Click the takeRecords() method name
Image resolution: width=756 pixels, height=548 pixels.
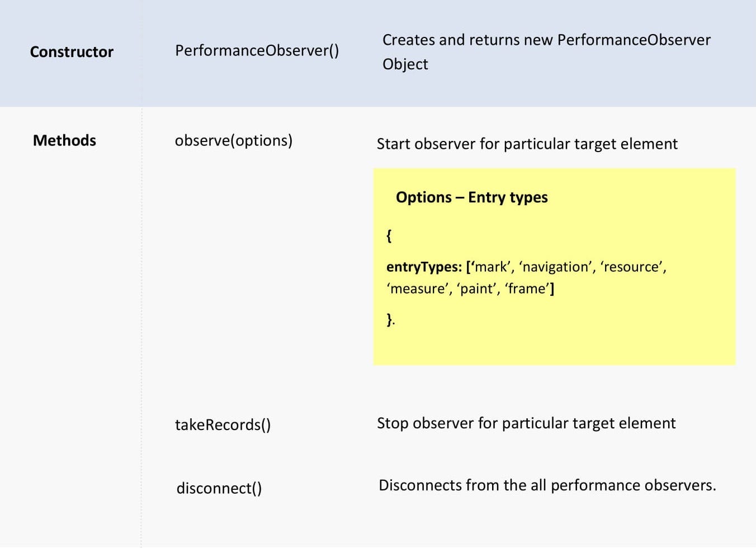[x=223, y=425]
